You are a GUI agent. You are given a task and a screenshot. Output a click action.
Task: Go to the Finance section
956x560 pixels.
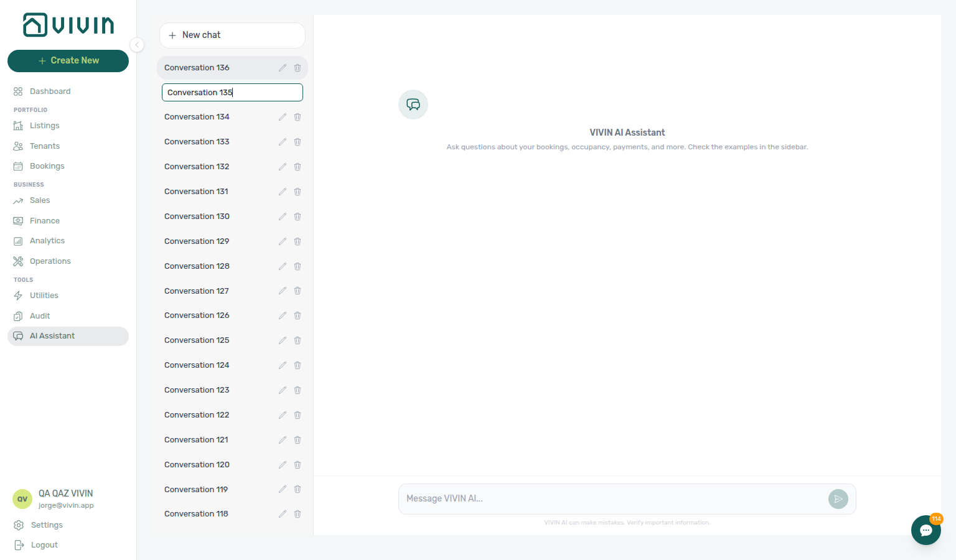pos(68,221)
